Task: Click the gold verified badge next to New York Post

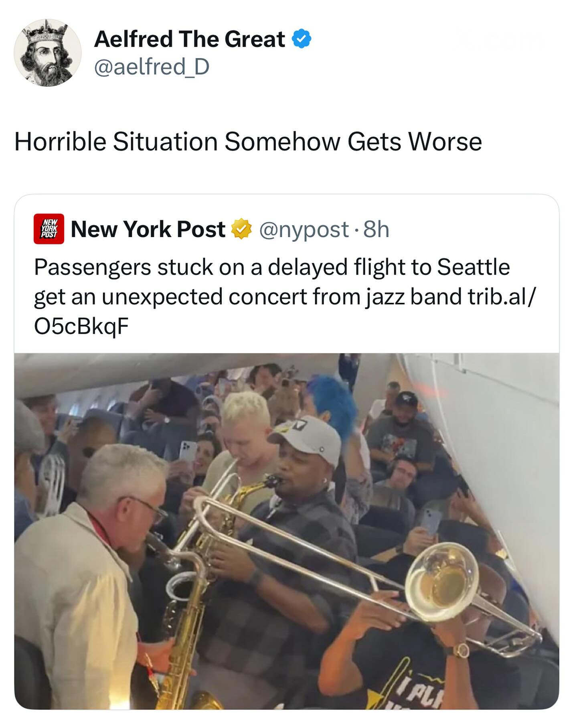Action: [241, 229]
